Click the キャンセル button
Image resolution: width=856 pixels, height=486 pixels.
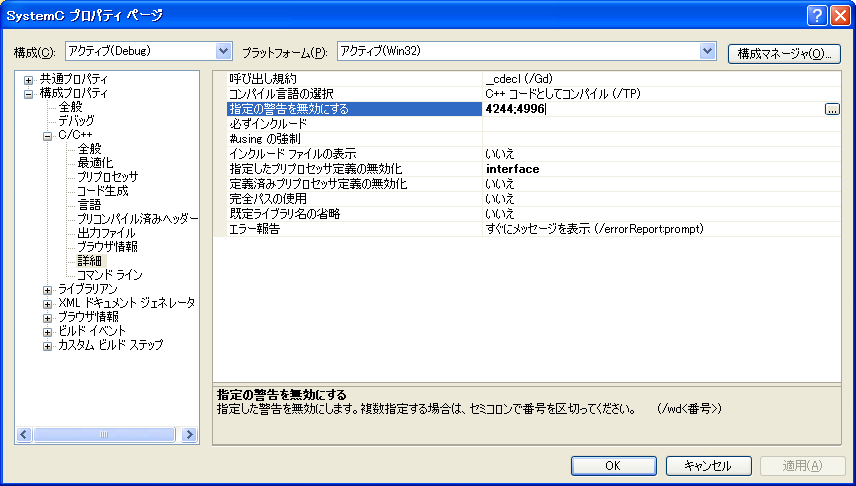coord(708,466)
